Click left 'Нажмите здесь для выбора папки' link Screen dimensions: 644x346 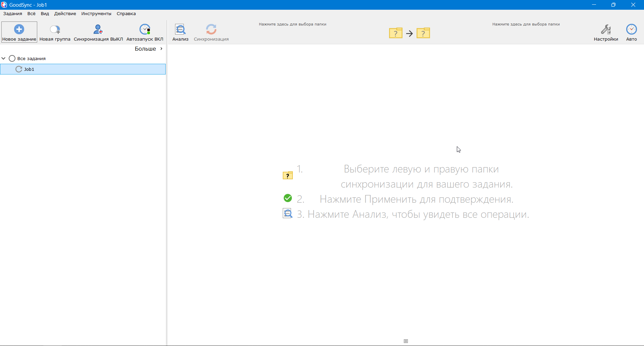[x=292, y=24]
